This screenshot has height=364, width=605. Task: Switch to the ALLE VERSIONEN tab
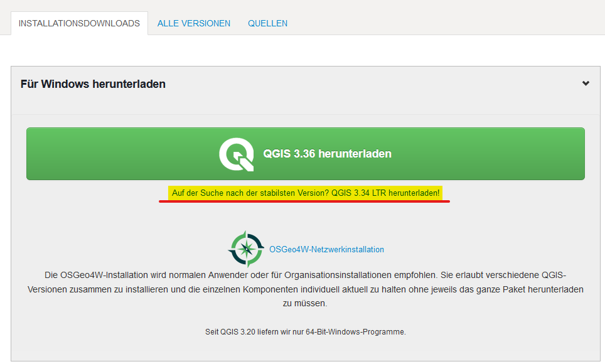click(x=193, y=23)
